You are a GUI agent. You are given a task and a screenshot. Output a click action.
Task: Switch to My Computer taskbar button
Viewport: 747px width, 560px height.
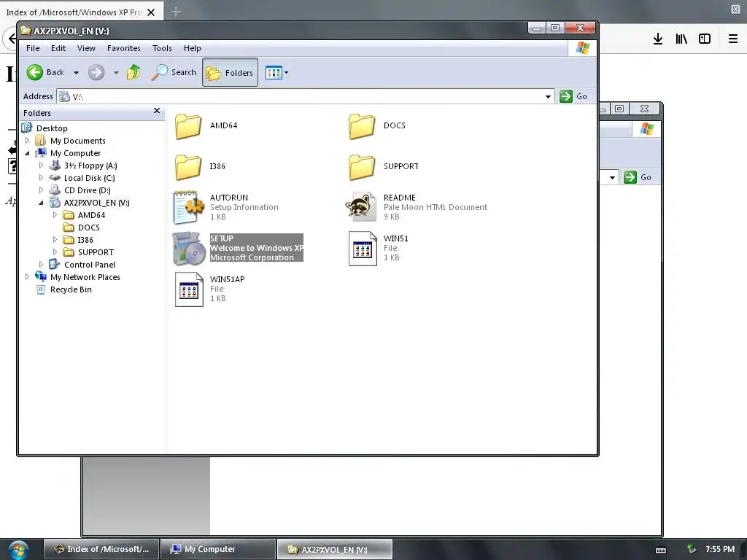coord(217,549)
